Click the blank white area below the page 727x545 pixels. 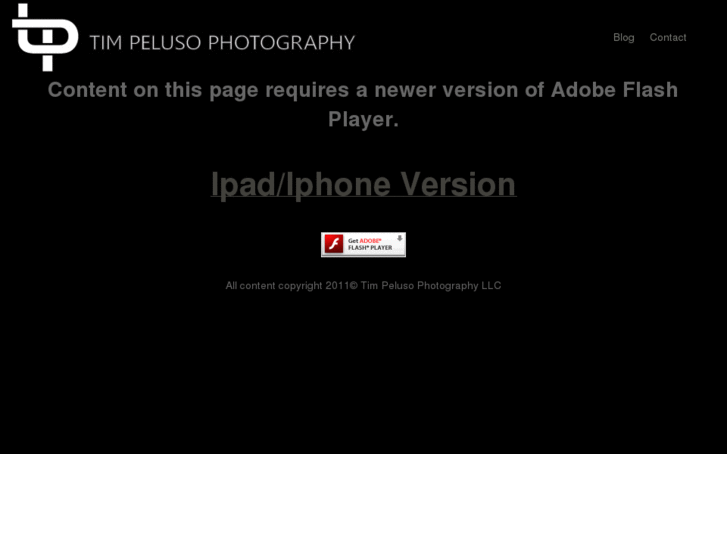364,500
